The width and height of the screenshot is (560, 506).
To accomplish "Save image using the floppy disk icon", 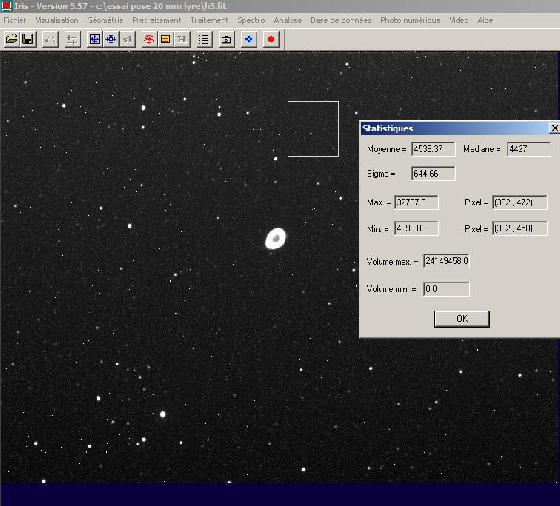I will [28, 39].
